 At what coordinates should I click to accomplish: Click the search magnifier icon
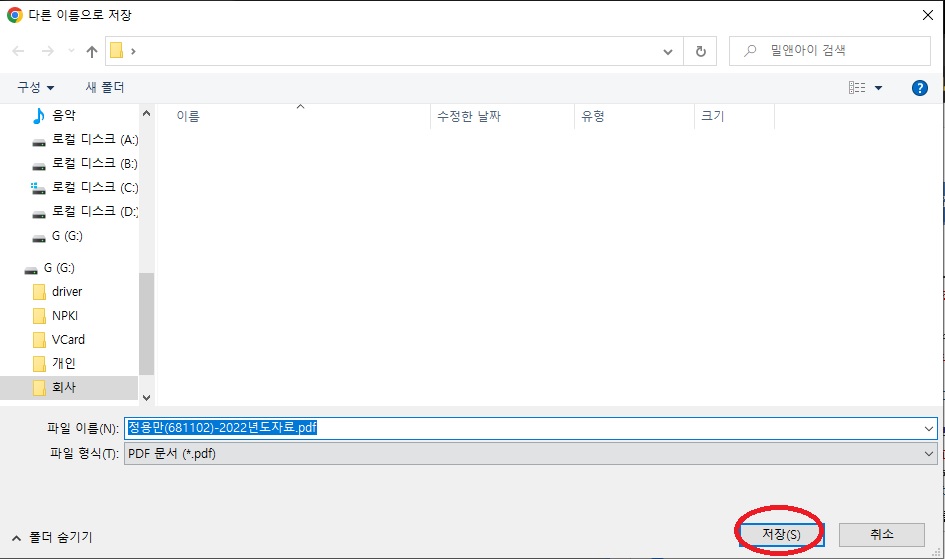pos(749,51)
